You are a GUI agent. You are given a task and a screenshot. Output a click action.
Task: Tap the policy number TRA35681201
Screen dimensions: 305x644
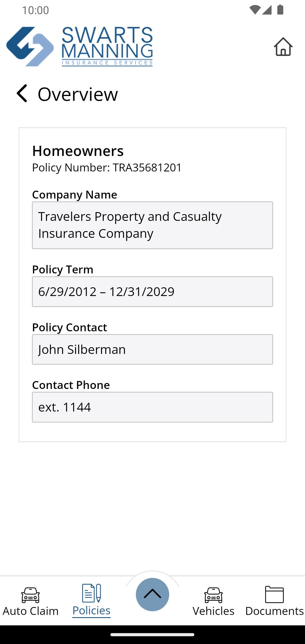(x=147, y=167)
